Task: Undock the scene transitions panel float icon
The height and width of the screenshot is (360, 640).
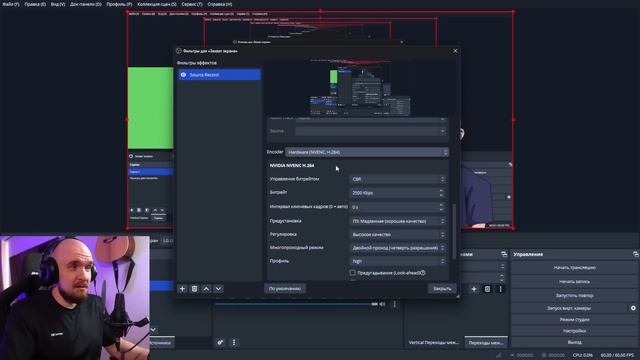Action: [x=504, y=254]
